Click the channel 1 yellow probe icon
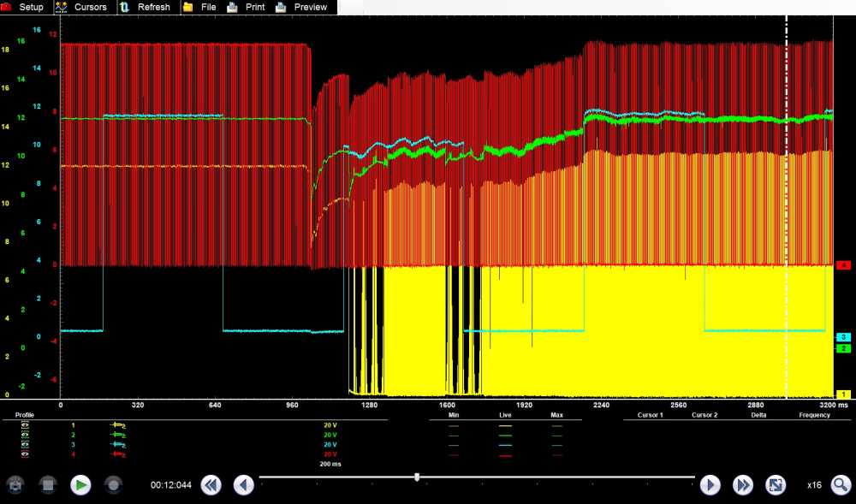 118,425
